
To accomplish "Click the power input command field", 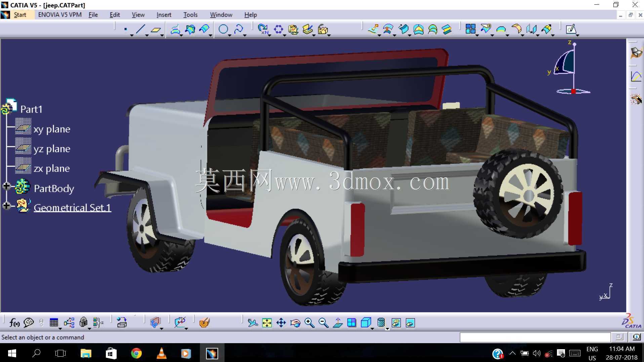I will click(535, 337).
